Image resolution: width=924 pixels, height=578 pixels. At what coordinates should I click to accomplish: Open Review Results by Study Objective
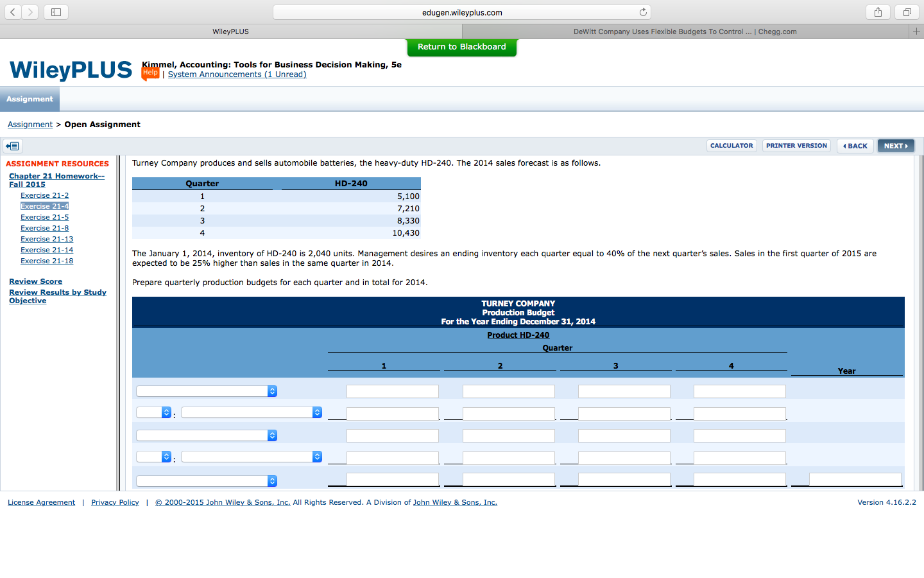tap(58, 296)
